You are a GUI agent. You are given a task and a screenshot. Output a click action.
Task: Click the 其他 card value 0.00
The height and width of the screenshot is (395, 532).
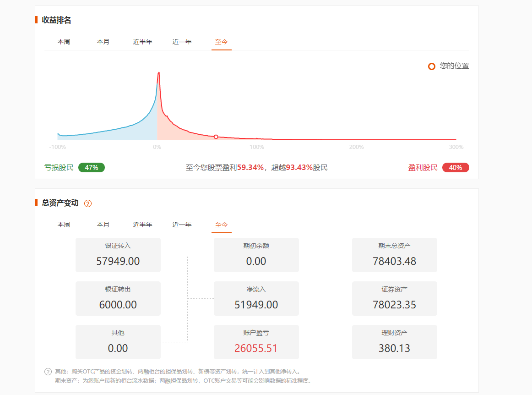(118, 348)
